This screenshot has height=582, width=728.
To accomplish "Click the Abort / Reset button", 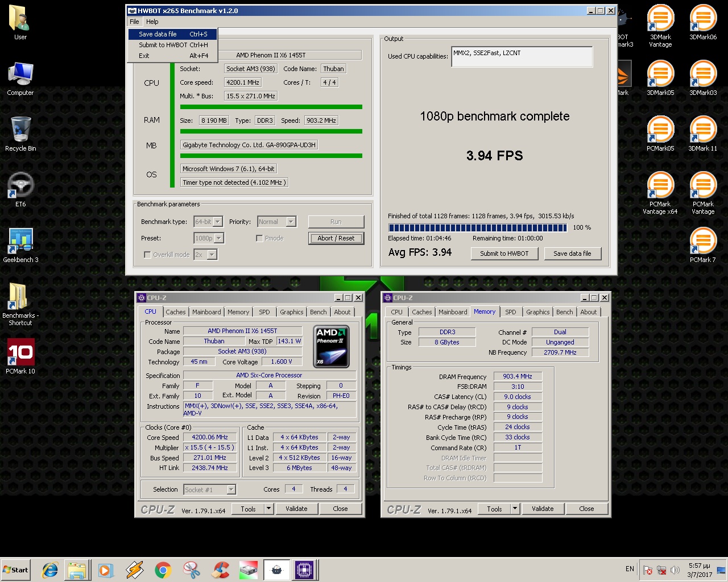I will click(336, 238).
